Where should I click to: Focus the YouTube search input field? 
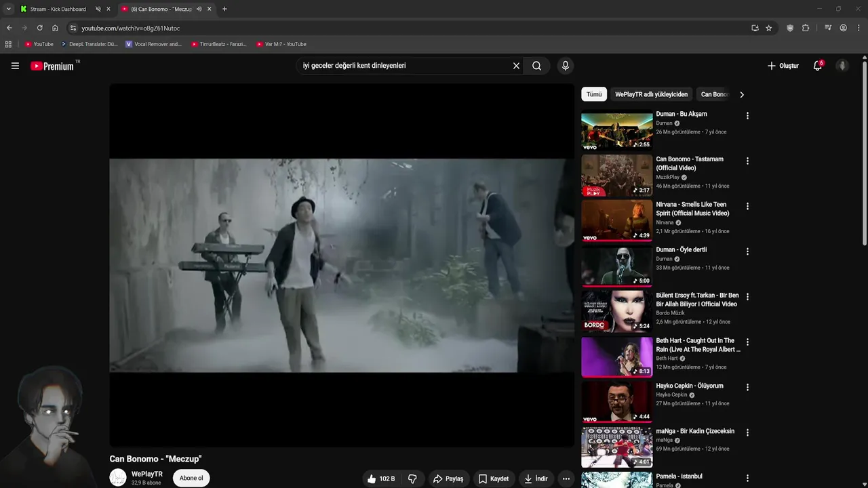(x=405, y=66)
